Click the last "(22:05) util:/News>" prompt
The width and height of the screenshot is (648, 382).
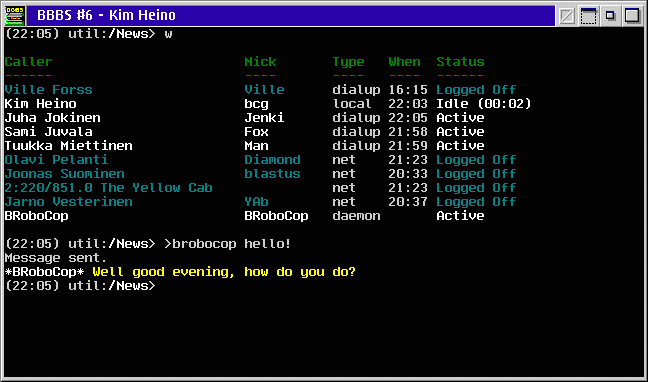[80, 286]
